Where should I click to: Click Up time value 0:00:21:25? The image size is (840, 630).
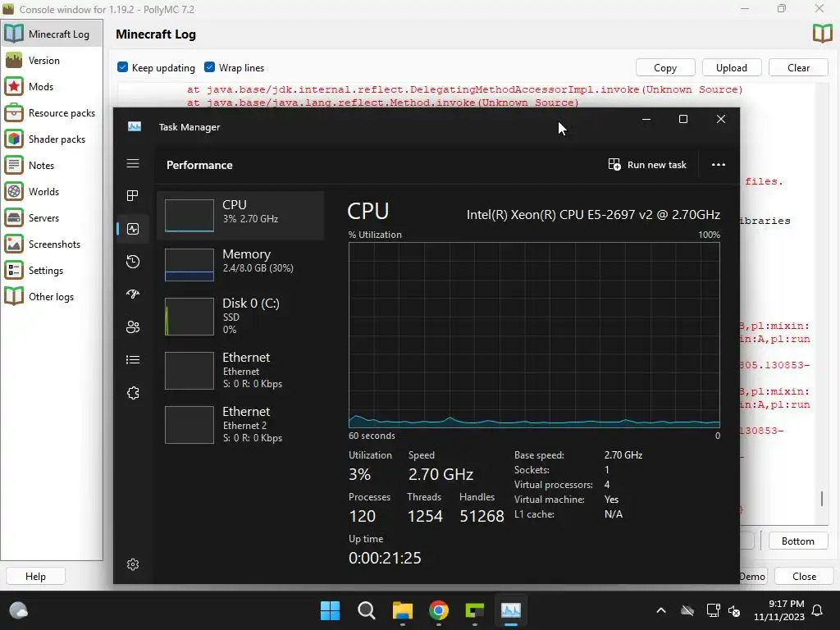[385, 558]
